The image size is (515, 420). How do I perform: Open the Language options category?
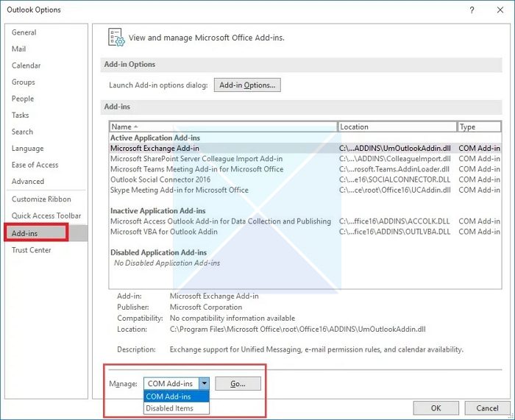(28, 149)
